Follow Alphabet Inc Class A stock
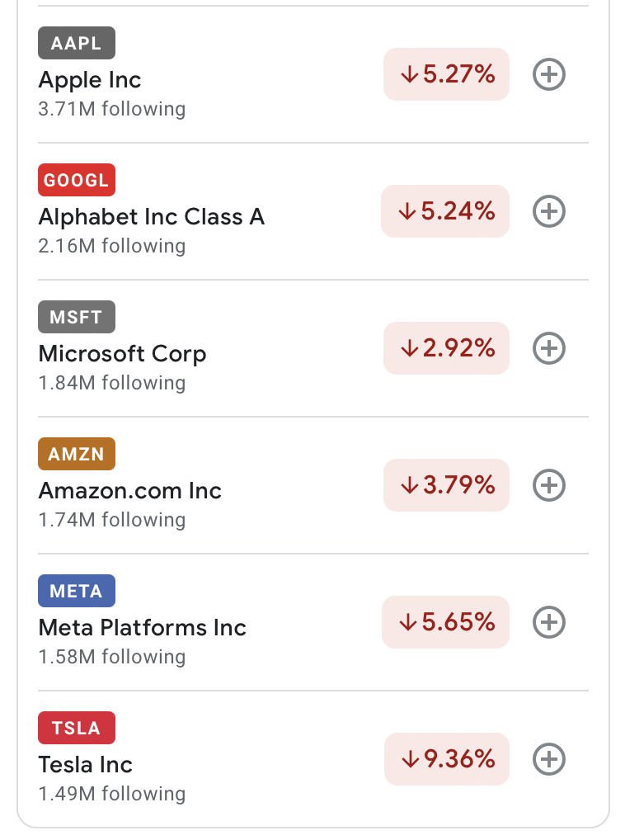Screen dimensions: 625x840 click(549, 212)
